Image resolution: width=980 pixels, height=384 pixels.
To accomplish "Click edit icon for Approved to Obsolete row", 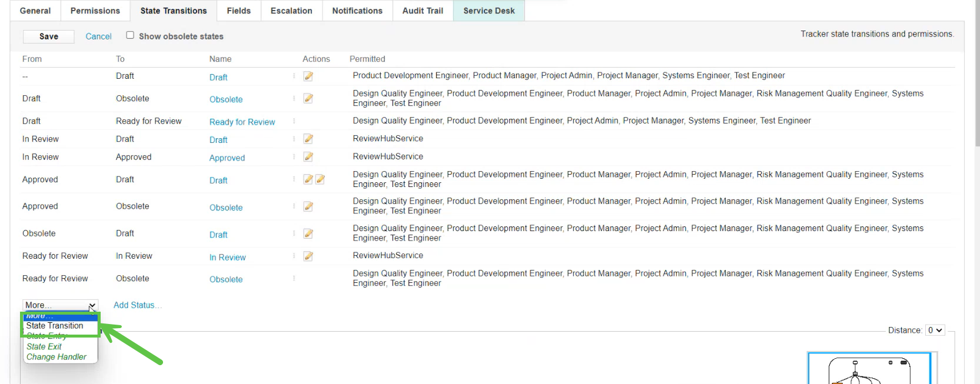I will pyautogui.click(x=308, y=206).
